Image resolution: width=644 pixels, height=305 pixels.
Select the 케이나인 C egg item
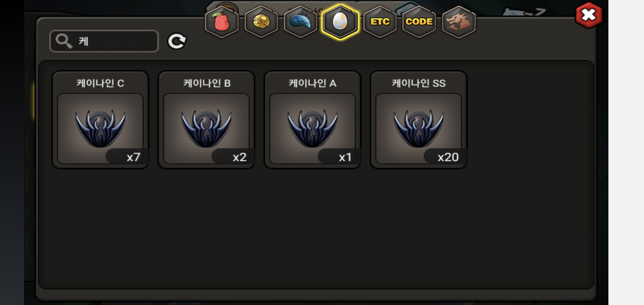click(x=100, y=120)
